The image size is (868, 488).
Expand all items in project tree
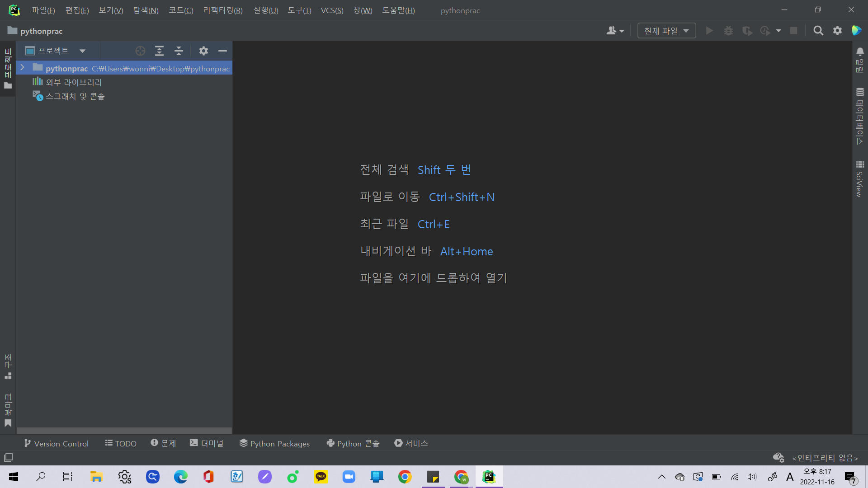click(x=159, y=51)
